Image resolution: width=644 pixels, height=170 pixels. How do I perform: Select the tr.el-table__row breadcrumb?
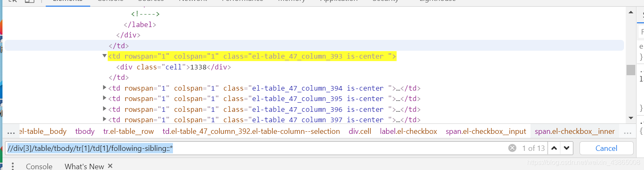[x=128, y=131]
